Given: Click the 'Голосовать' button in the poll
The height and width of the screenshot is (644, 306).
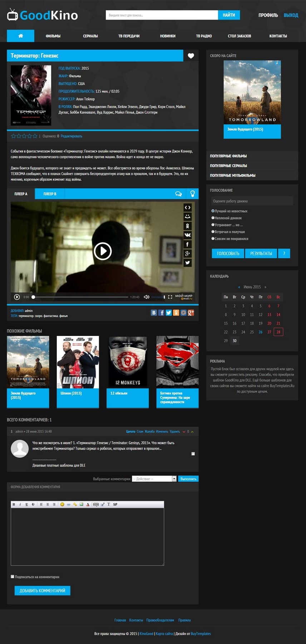Looking at the screenshot, I should tap(228, 253).
